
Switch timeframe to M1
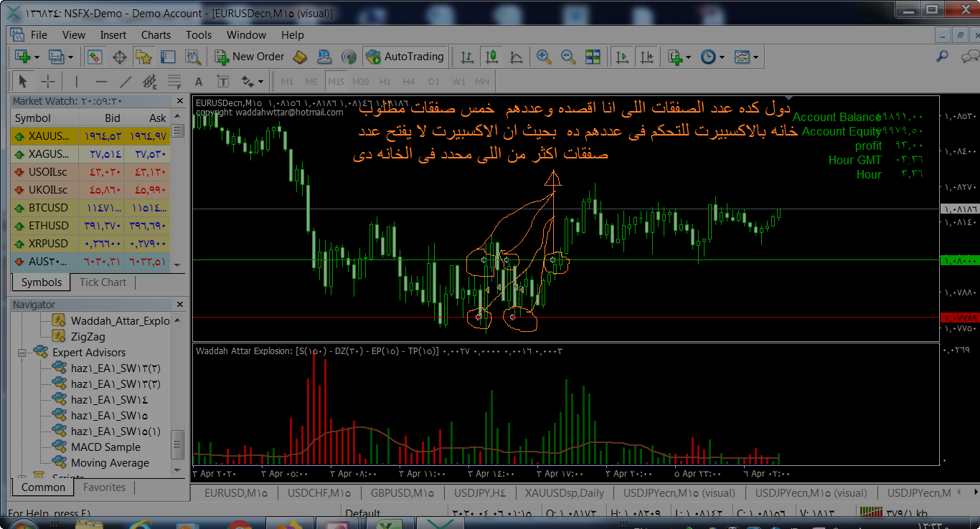pos(287,81)
